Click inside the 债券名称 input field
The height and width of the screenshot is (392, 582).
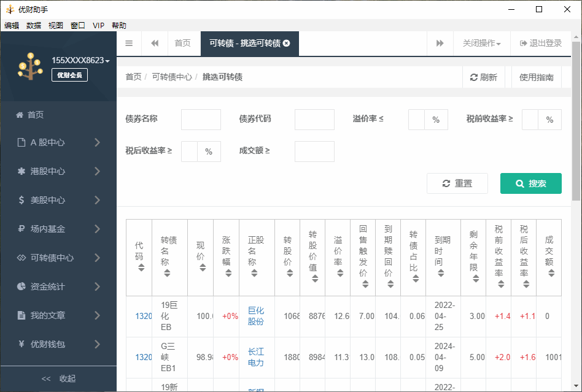click(x=200, y=120)
